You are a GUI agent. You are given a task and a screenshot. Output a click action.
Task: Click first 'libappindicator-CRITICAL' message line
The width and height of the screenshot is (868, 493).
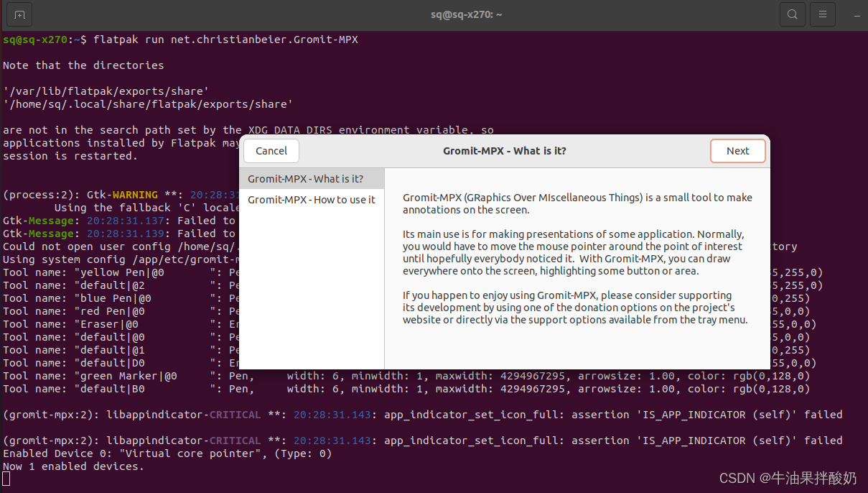(423, 415)
